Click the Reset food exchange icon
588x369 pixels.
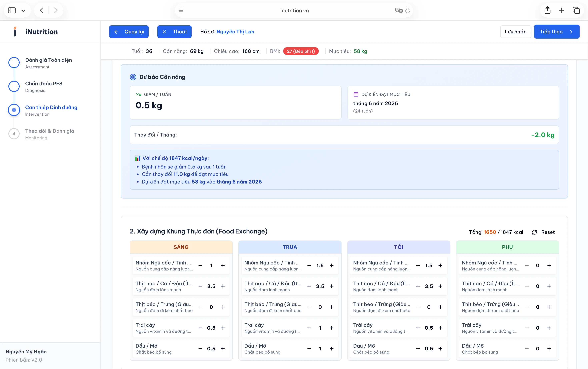coord(534,232)
